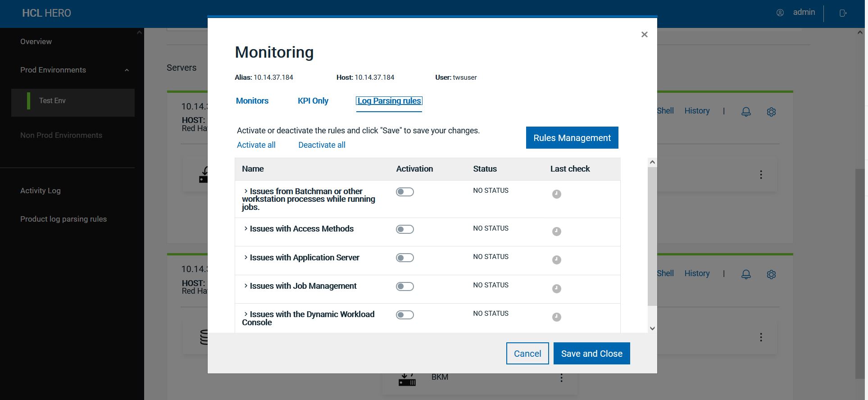
Task: Open notifications bell for first server
Action: (x=746, y=112)
